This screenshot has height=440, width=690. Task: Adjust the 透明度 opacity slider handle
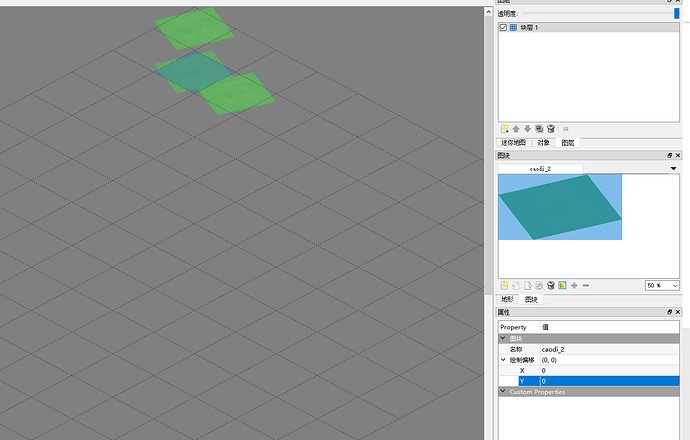(677, 14)
